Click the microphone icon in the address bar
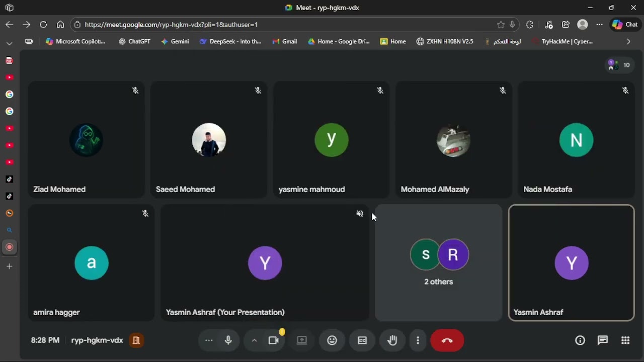The width and height of the screenshot is (644, 362). tap(512, 25)
